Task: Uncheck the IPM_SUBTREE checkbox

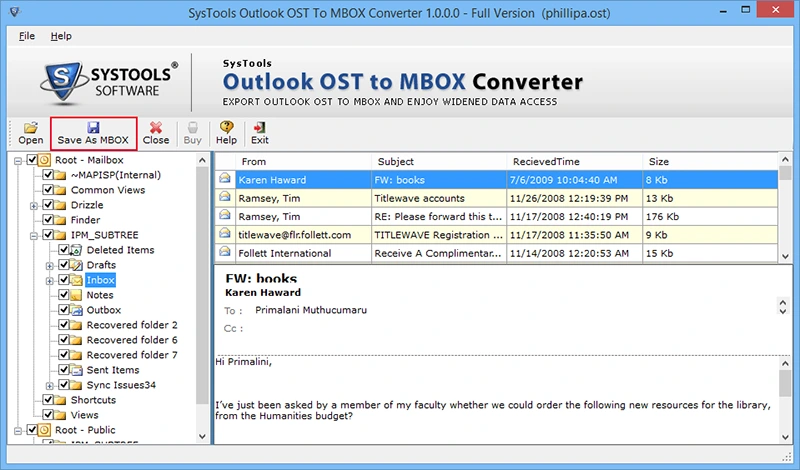Action: click(x=48, y=235)
